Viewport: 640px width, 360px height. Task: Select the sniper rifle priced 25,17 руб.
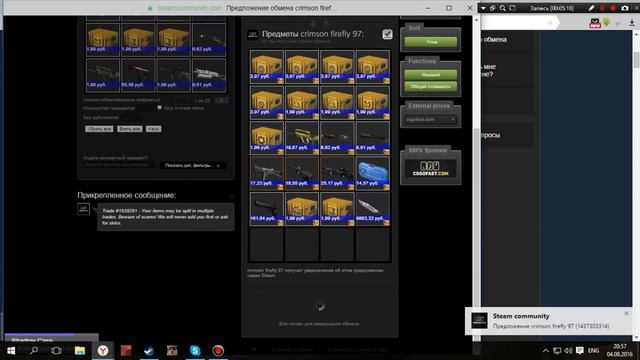click(x=337, y=173)
